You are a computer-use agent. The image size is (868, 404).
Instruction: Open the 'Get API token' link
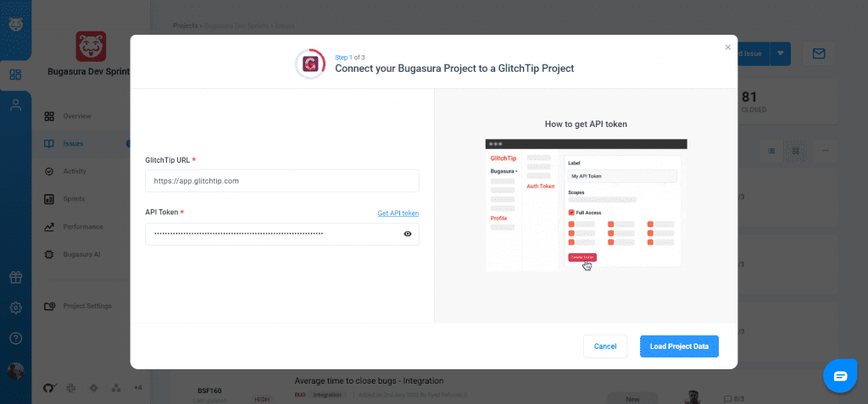(398, 213)
